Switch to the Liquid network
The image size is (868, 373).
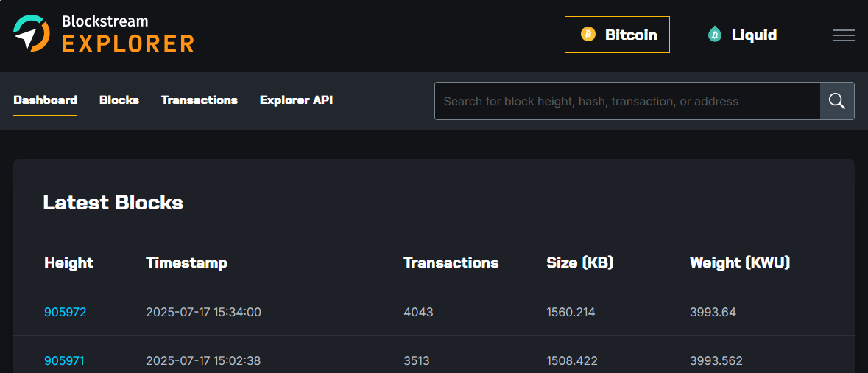pyautogui.click(x=742, y=35)
